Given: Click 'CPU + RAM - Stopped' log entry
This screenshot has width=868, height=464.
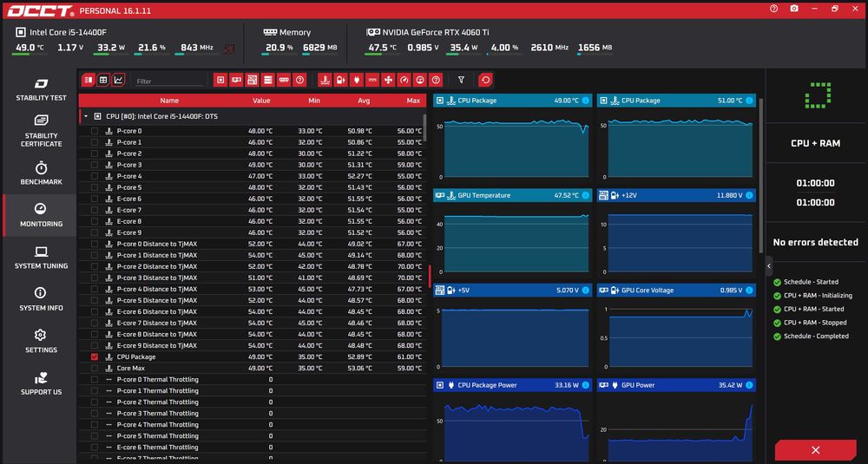Looking at the screenshot, I should [815, 323].
